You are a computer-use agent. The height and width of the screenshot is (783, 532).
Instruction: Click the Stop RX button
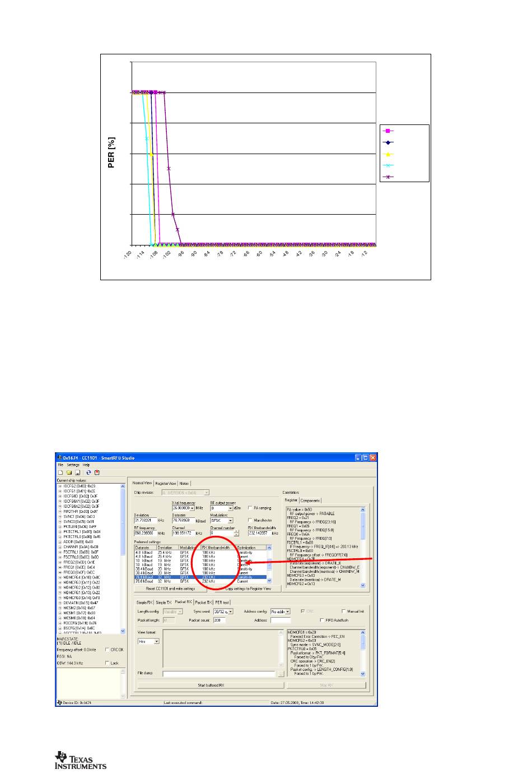326,685
